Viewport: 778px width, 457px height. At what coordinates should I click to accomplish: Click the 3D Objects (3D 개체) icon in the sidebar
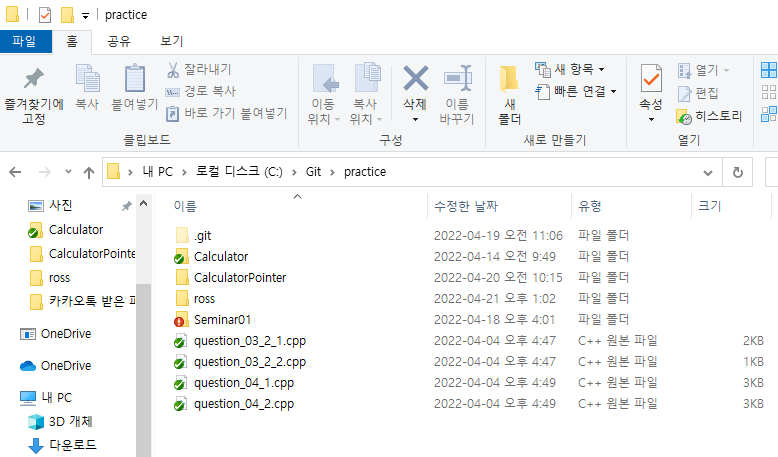[x=36, y=422]
